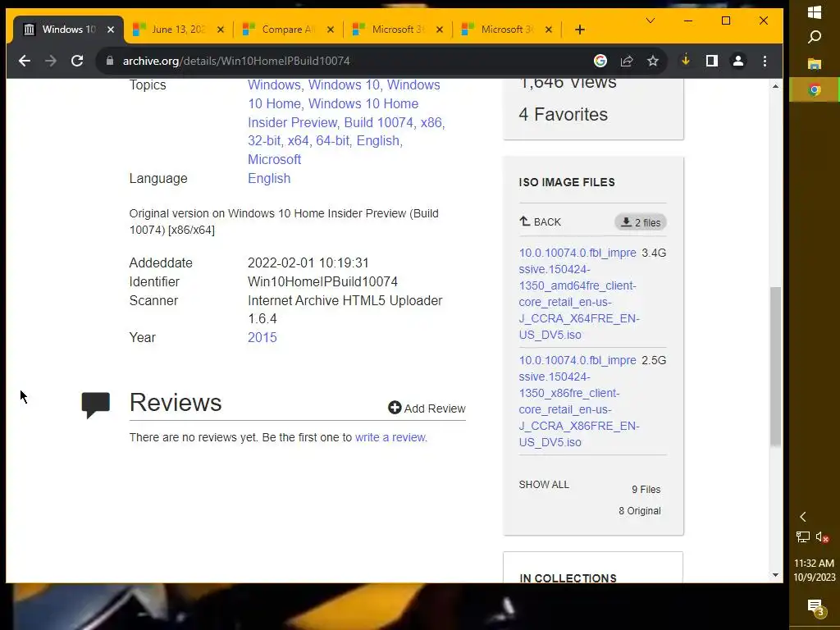
Task: Click the Add Review button
Action: [x=427, y=409]
